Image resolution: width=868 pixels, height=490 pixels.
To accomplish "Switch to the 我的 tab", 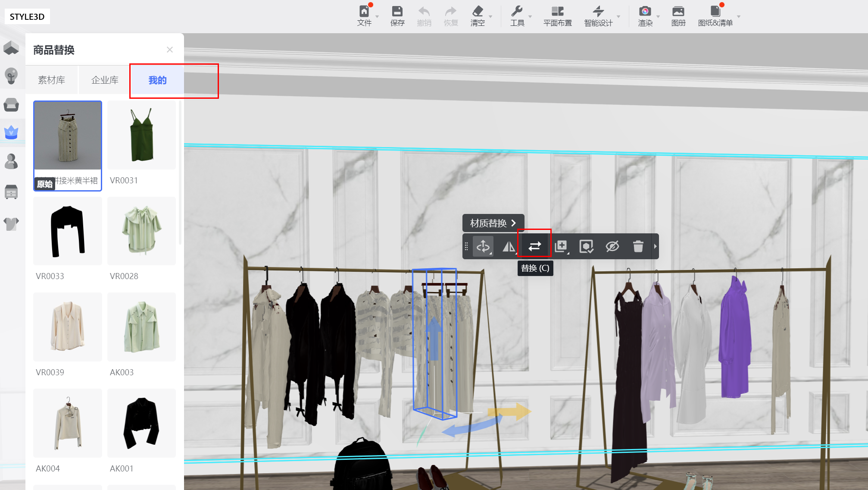I will [157, 80].
